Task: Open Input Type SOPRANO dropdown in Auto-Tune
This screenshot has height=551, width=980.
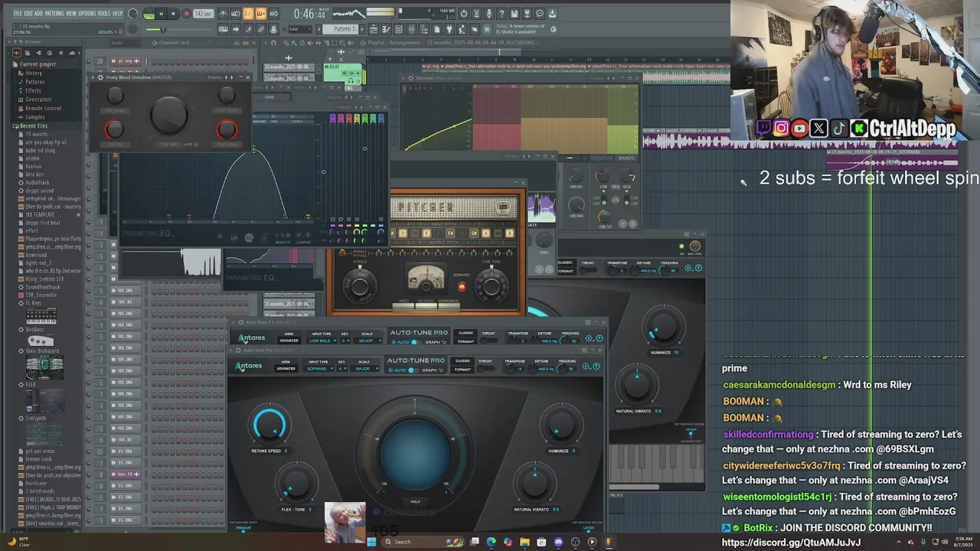Action: (319, 369)
